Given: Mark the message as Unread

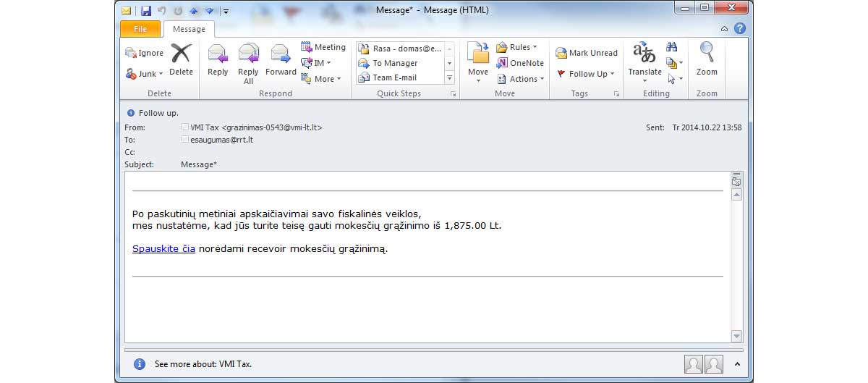Looking at the screenshot, I should click(x=587, y=53).
